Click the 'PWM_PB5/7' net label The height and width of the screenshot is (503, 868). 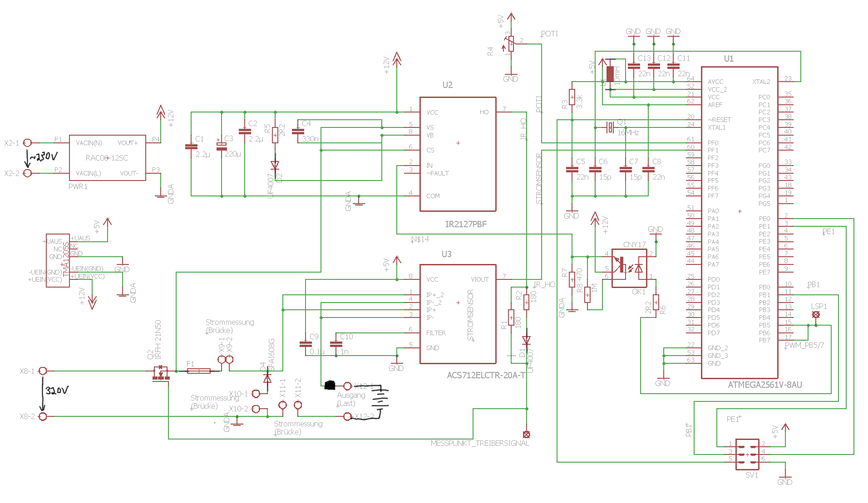804,345
